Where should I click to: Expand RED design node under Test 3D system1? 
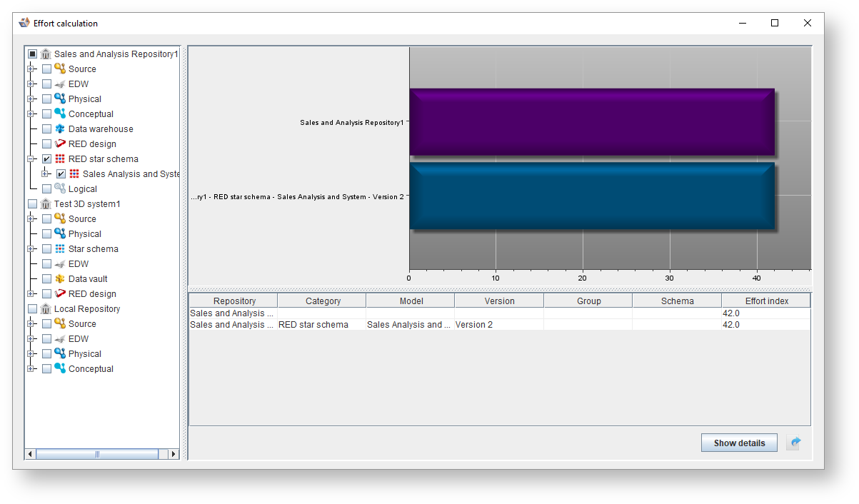pos(31,294)
